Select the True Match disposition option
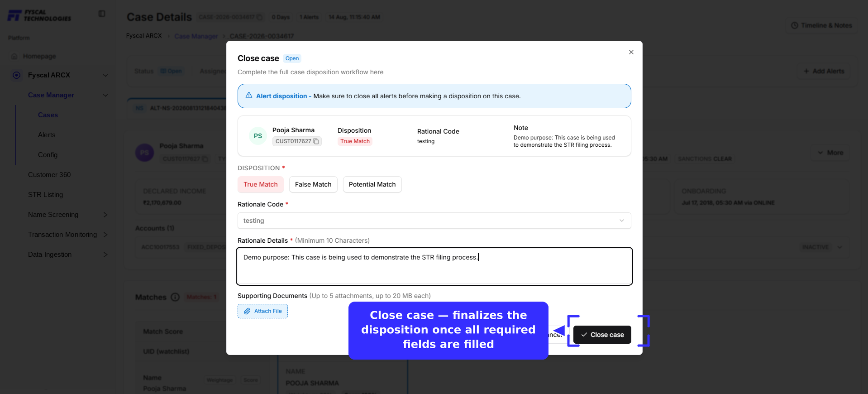The height and width of the screenshot is (394, 868). [261, 184]
